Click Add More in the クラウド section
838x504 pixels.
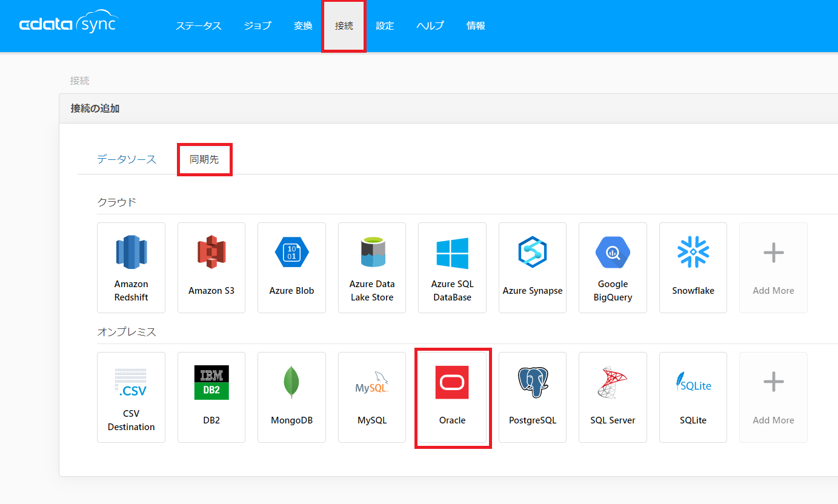(773, 268)
